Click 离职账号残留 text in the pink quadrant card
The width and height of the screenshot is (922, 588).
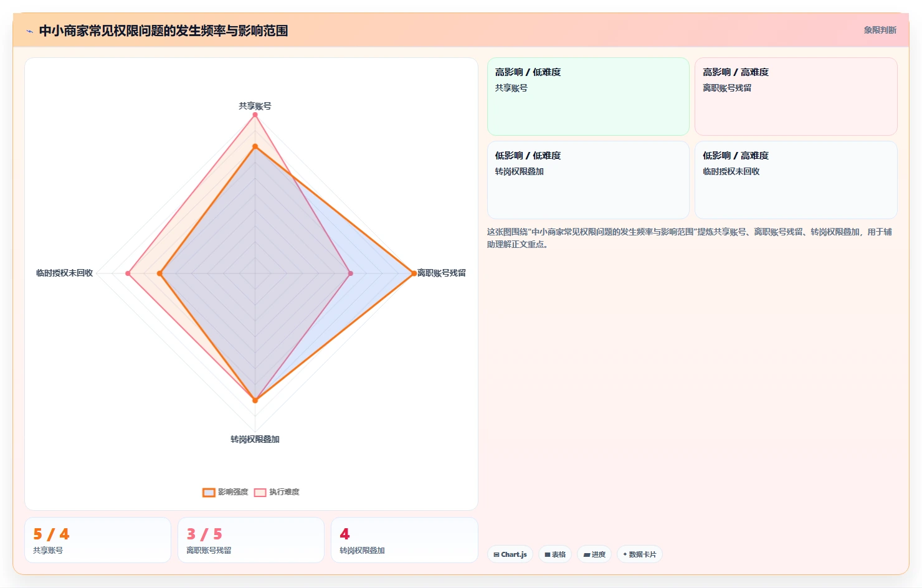[727, 88]
